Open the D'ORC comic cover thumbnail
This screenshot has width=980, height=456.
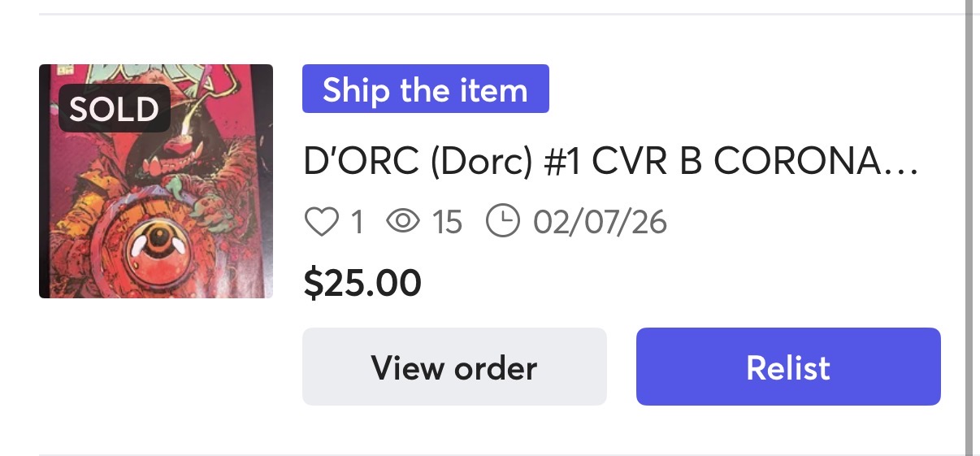click(156, 181)
